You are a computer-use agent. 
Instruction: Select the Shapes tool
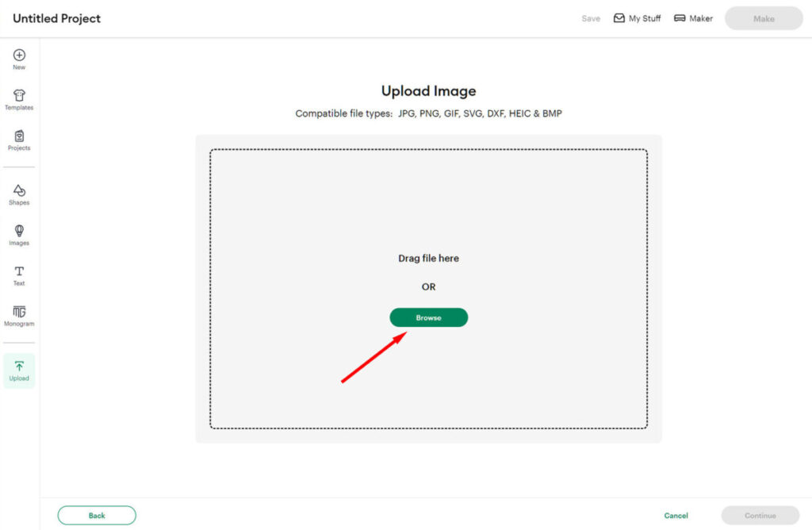[x=19, y=191]
